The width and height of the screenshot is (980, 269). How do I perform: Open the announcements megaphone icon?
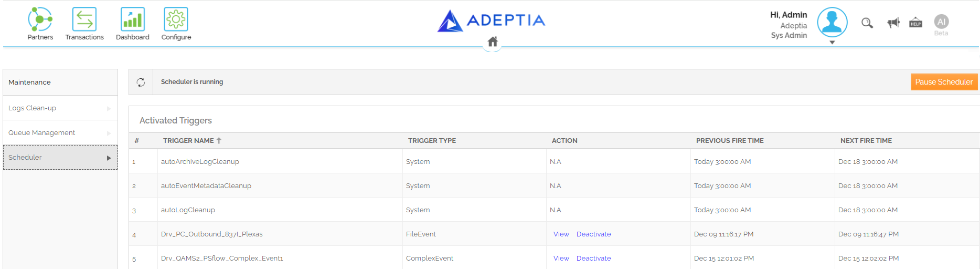click(893, 23)
